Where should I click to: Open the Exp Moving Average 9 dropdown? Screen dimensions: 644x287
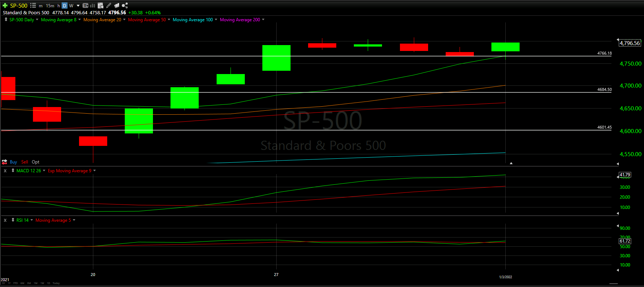(x=94, y=171)
